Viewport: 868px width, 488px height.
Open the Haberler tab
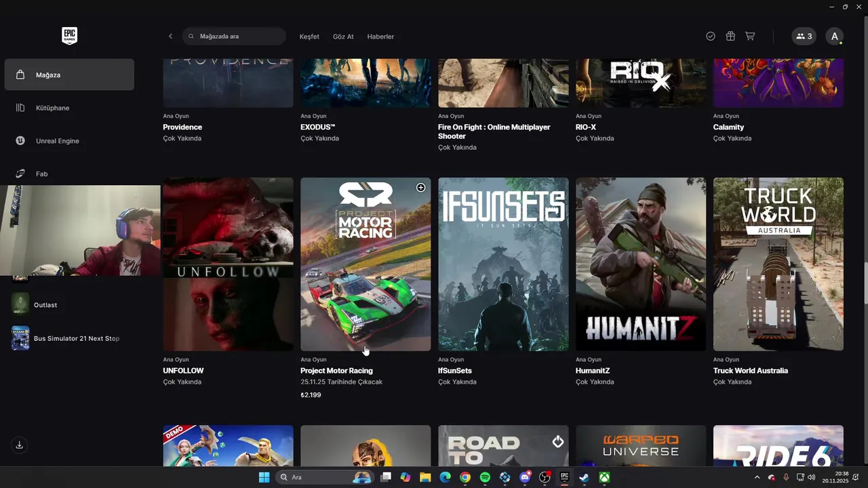pyautogui.click(x=380, y=37)
